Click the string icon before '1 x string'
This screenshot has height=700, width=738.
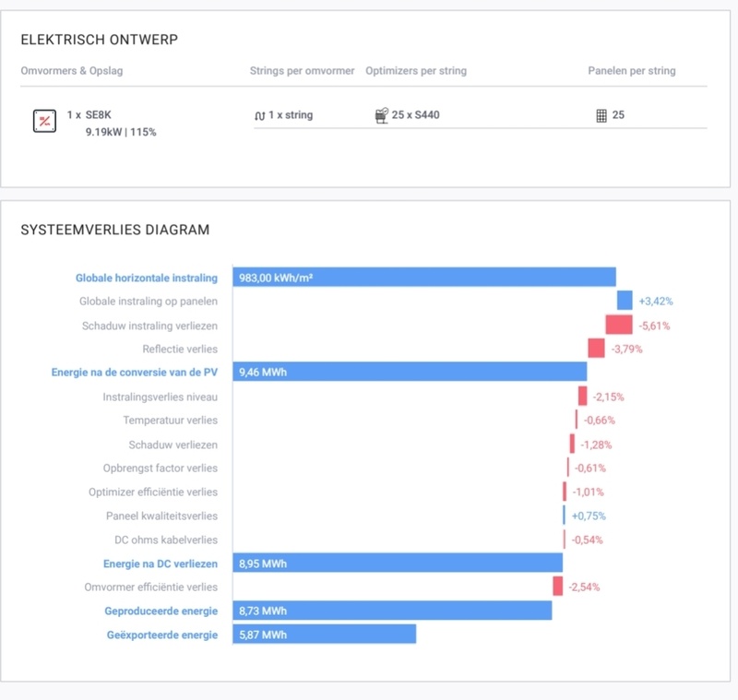pyautogui.click(x=259, y=116)
